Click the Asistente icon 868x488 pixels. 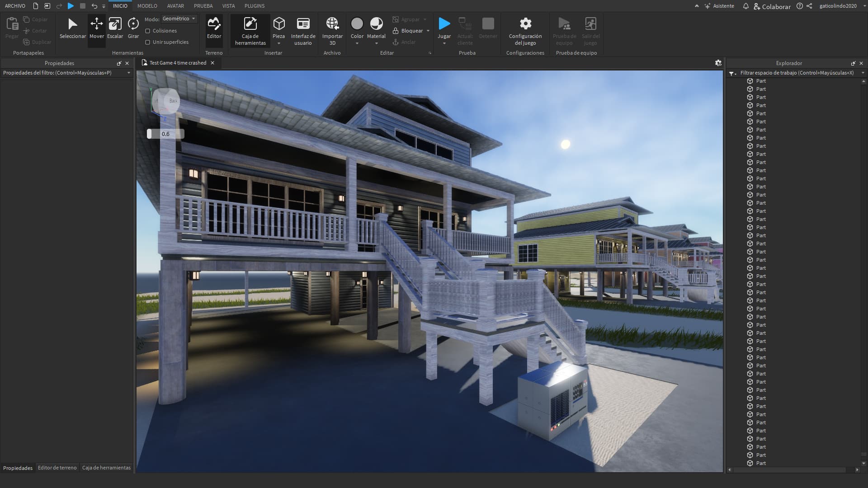[707, 6]
